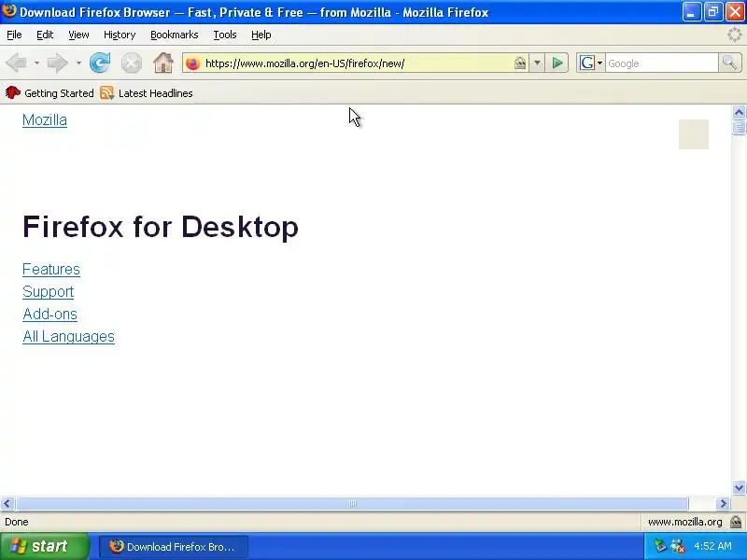Click the throbber activity indicator icon
747x560 pixels.
tap(734, 35)
